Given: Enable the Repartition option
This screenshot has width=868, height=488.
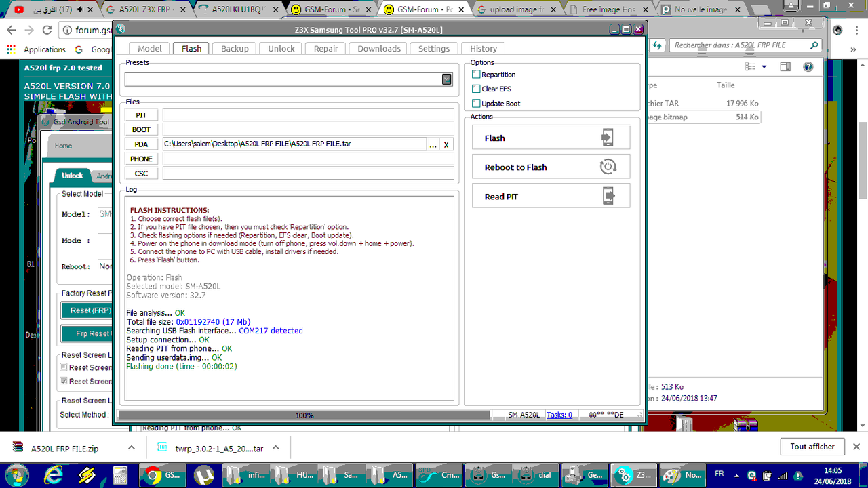Looking at the screenshot, I should (x=476, y=74).
